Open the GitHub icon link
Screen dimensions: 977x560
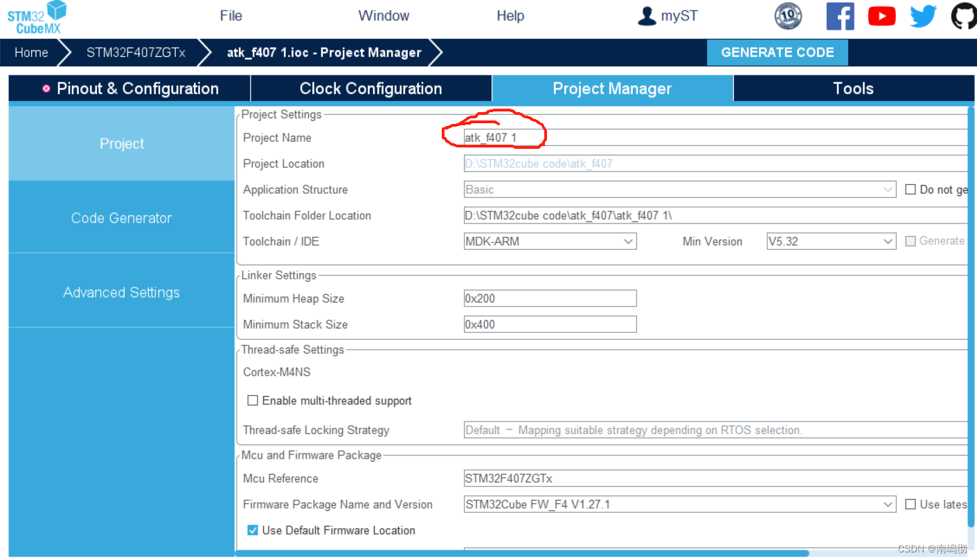point(964,16)
